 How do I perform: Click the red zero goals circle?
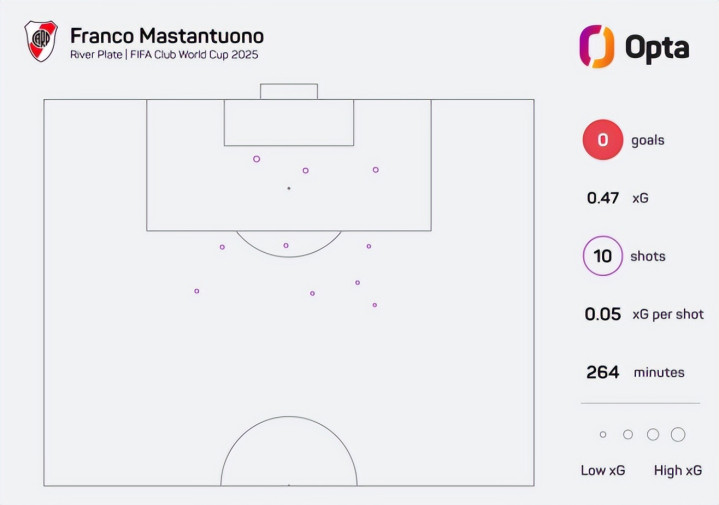(x=603, y=140)
